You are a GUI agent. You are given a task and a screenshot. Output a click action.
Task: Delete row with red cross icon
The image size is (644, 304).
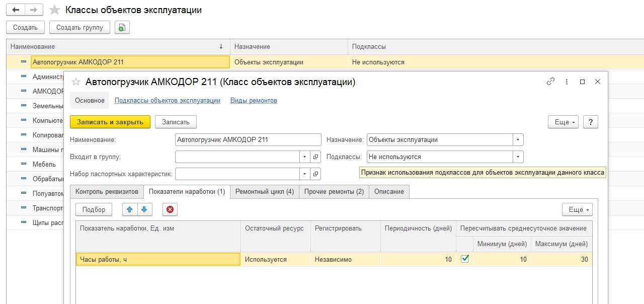tap(170, 209)
